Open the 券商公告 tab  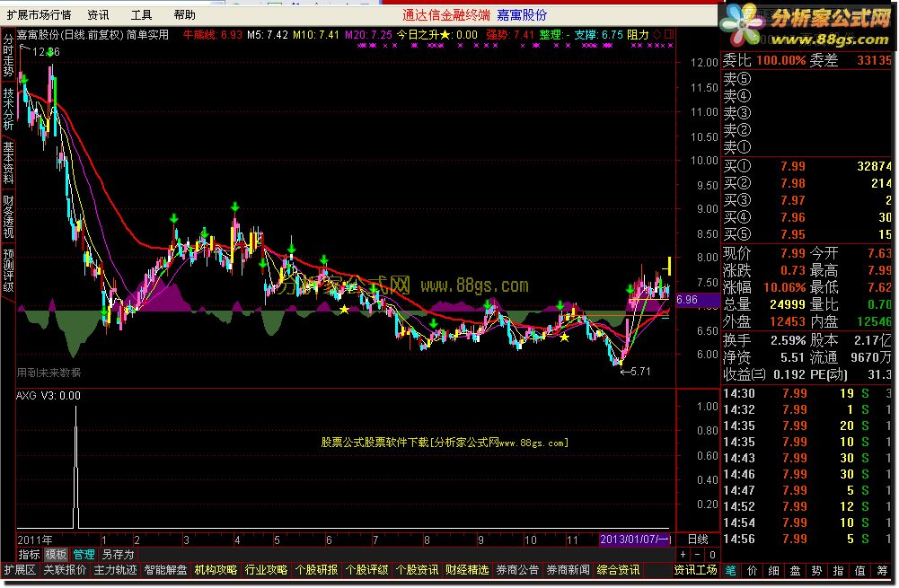tap(517, 570)
